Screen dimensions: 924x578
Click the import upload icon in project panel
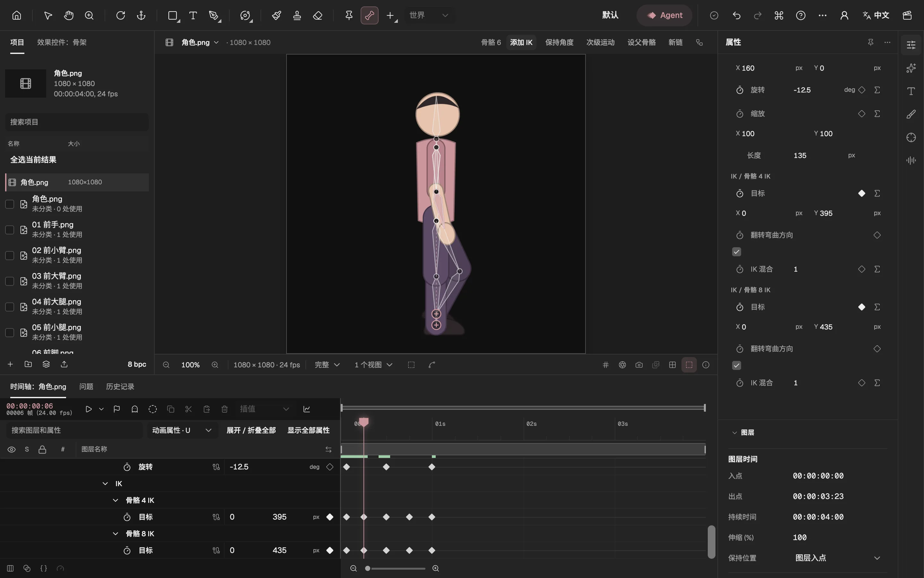click(64, 364)
